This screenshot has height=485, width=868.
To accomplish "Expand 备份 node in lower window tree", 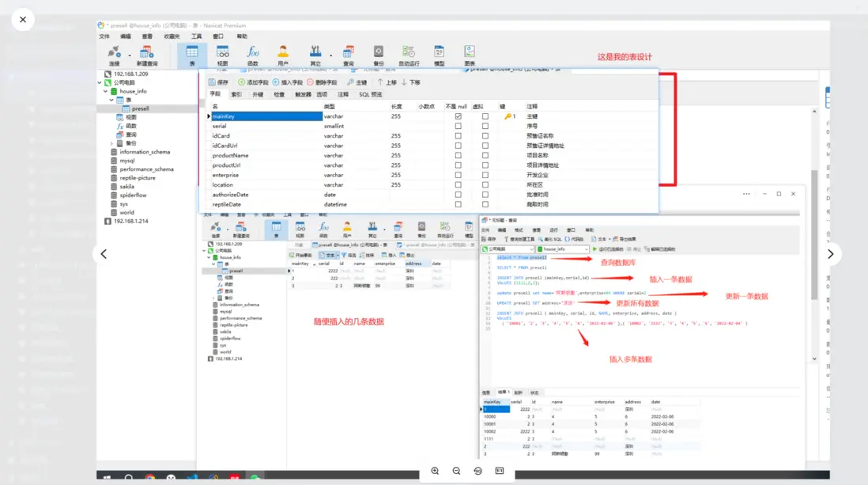I will pos(213,298).
